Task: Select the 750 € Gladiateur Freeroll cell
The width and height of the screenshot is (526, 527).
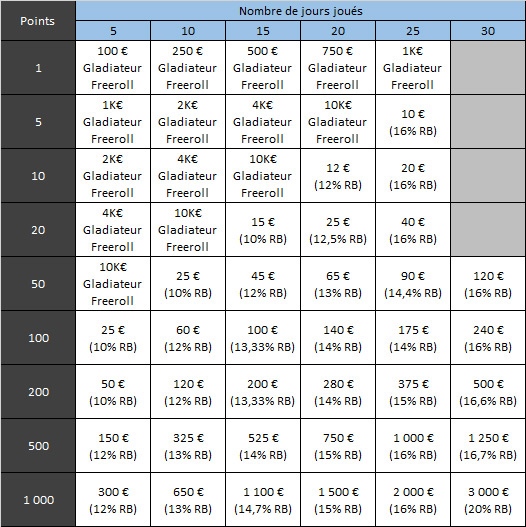Action: tap(338, 68)
